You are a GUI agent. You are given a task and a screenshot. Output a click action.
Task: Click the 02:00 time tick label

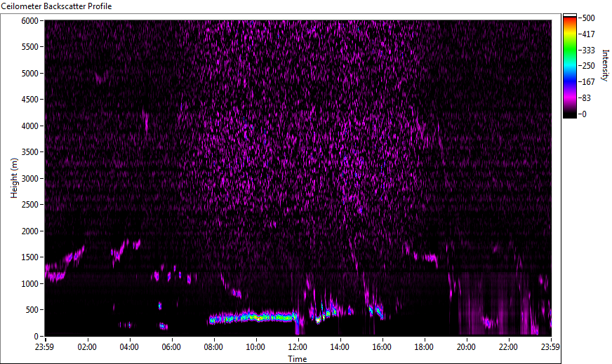[86, 347]
